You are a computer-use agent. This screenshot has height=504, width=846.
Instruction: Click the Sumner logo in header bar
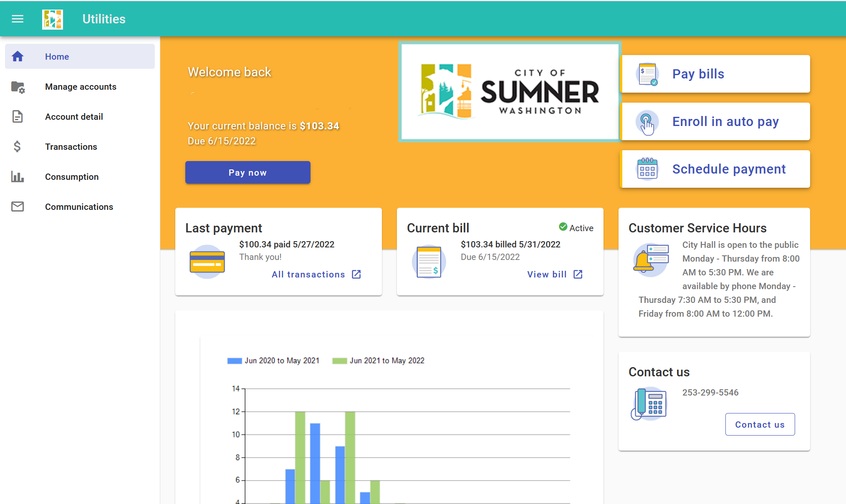pyautogui.click(x=53, y=19)
